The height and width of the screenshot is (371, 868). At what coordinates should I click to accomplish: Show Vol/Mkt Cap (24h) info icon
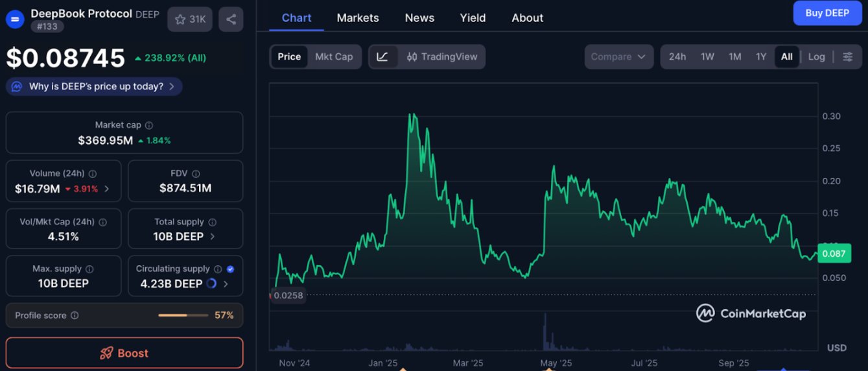pyautogui.click(x=102, y=222)
